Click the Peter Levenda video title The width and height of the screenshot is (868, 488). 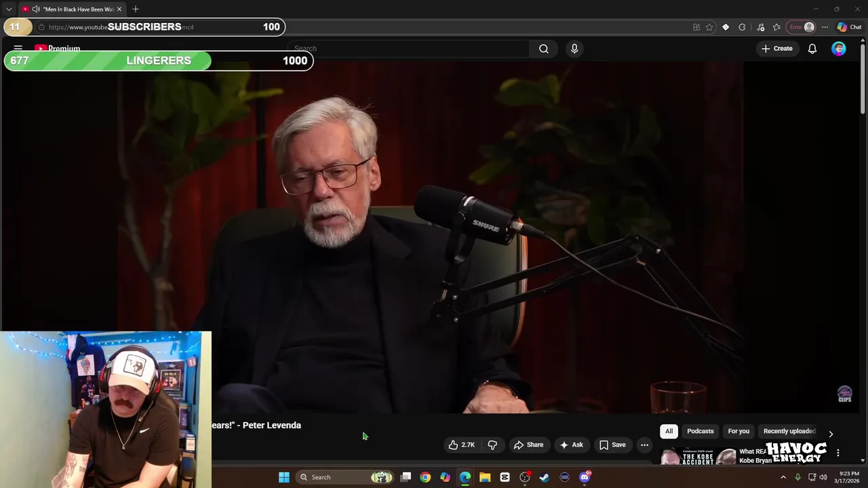pos(256,425)
